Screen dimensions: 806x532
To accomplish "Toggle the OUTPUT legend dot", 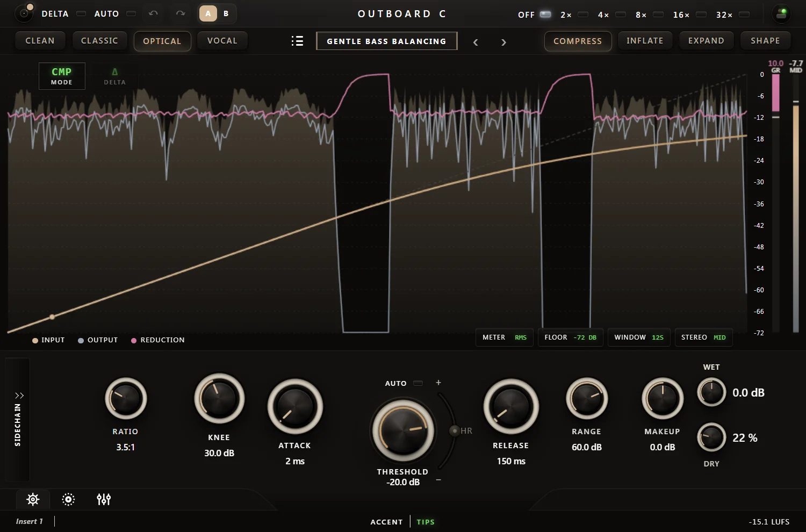I will point(81,341).
